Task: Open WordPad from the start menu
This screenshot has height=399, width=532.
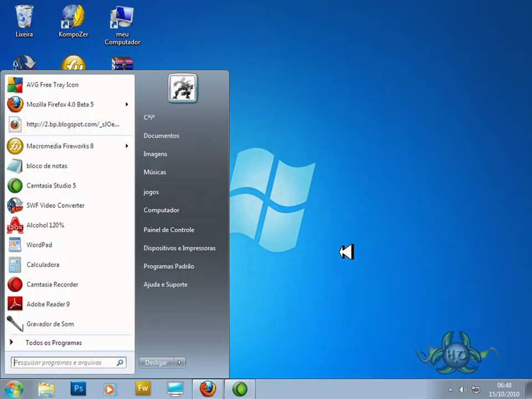Action: [70, 245]
